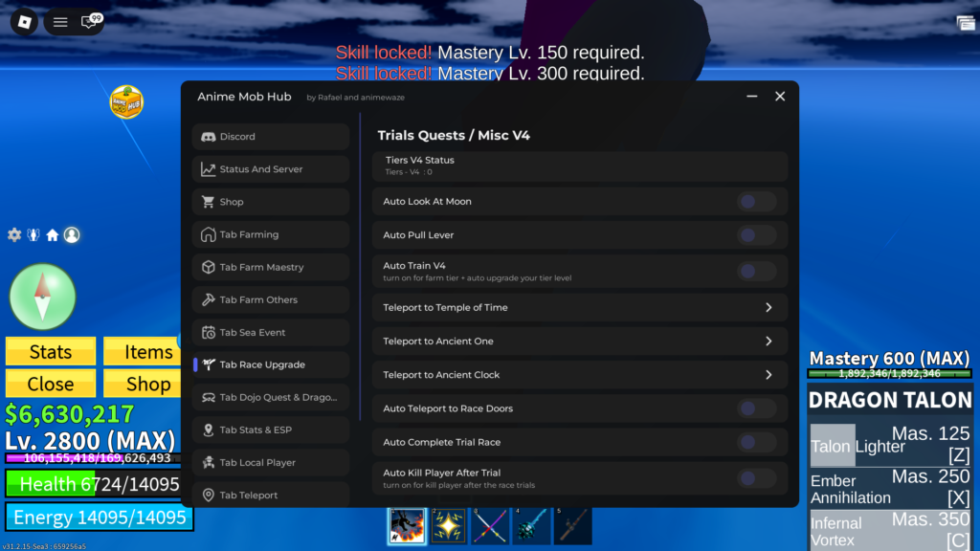980x551 pixels.
Task: Turn on Auto Train V4 toggle
Action: (x=756, y=271)
